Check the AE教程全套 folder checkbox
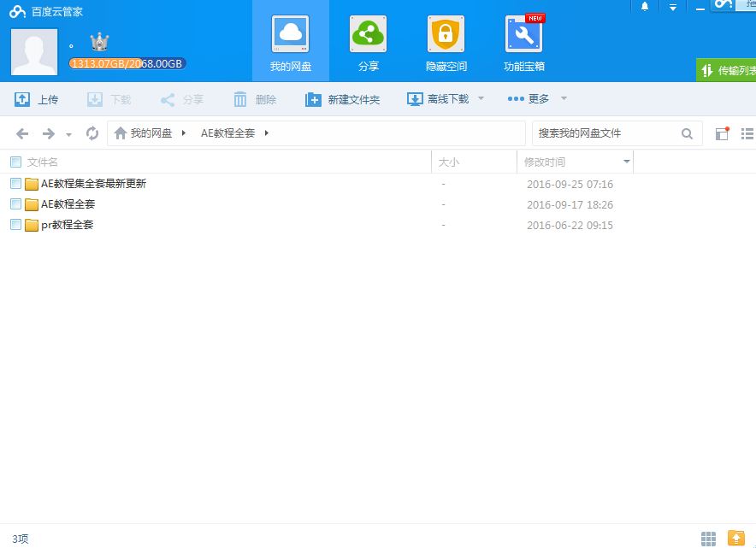Image resolution: width=756 pixels, height=548 pixels. tap(15, 204)
